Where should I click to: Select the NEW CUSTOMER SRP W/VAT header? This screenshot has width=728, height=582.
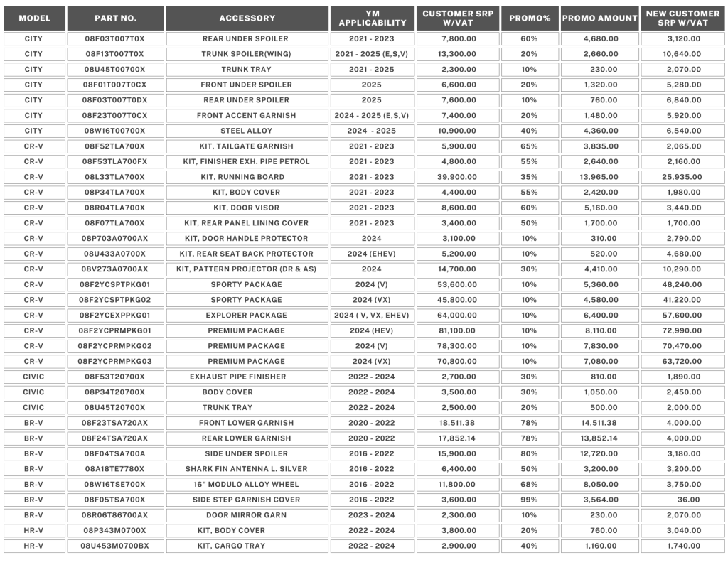682,18
